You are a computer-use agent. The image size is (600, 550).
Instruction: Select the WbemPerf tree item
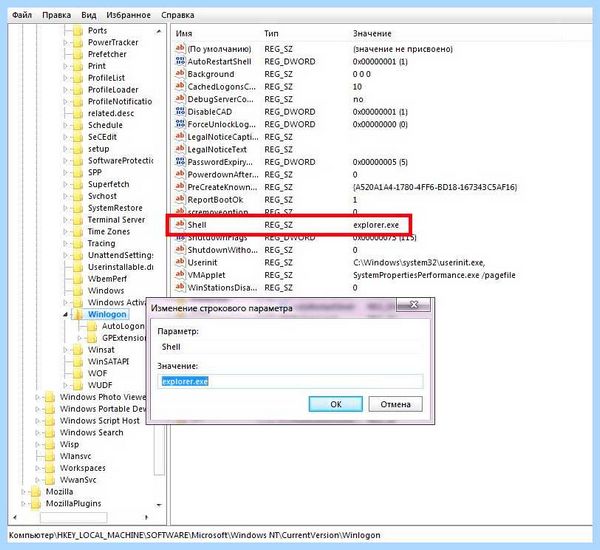[x=107, y=279]
